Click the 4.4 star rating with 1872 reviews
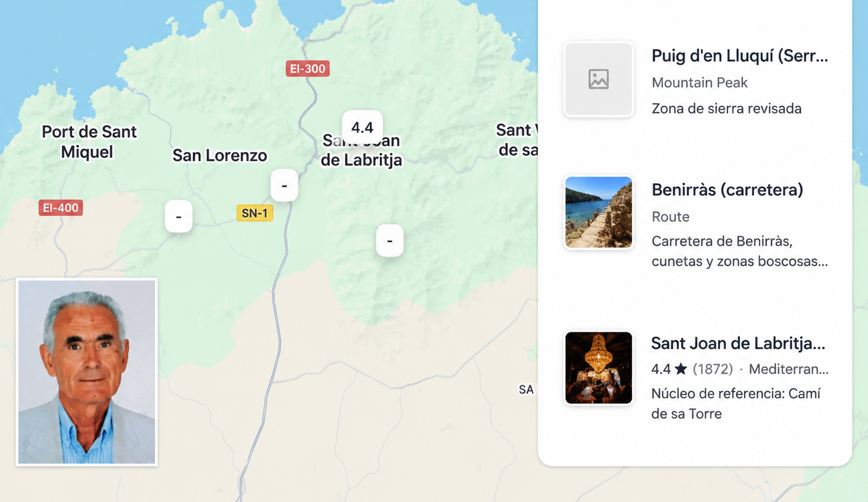 click(x=692, y=369)
